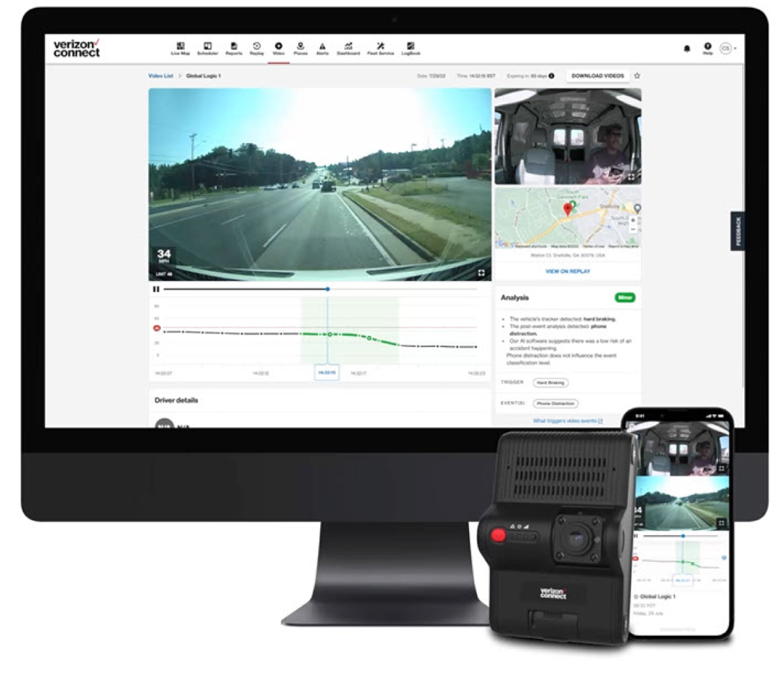Open the Help icon

[708, 49]
